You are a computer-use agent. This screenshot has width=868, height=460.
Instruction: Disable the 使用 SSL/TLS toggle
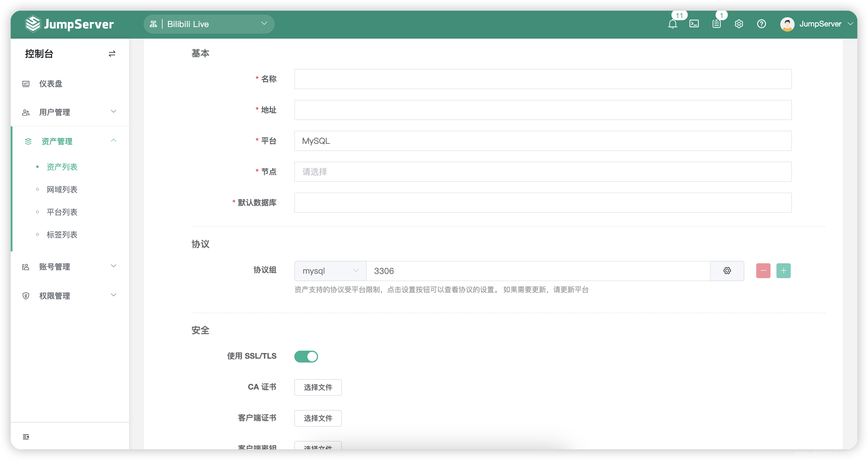click(306, 356)
